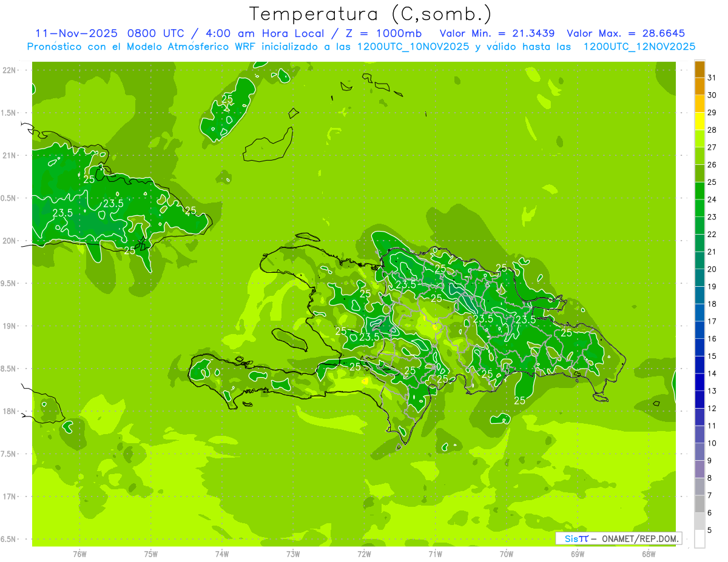Pick the purple swatch between 8 and 9
Viewport: 728px width, 562px height.
(x=699, y=469)
